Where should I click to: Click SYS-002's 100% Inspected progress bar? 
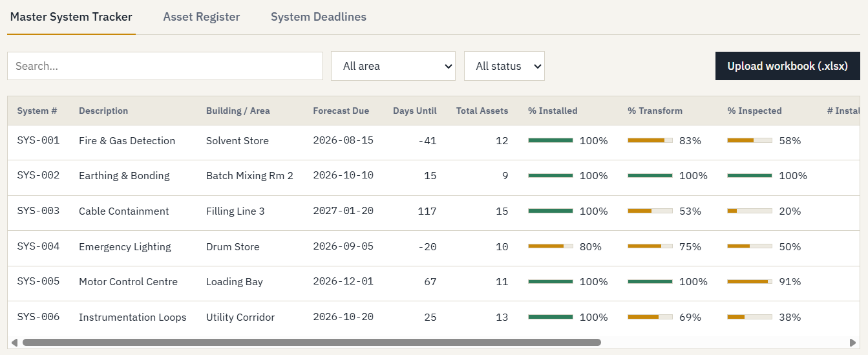click(750, 175)
